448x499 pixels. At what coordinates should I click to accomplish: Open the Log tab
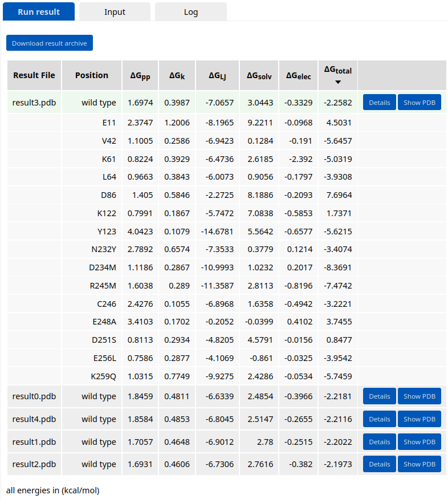[x=190, y=12]
